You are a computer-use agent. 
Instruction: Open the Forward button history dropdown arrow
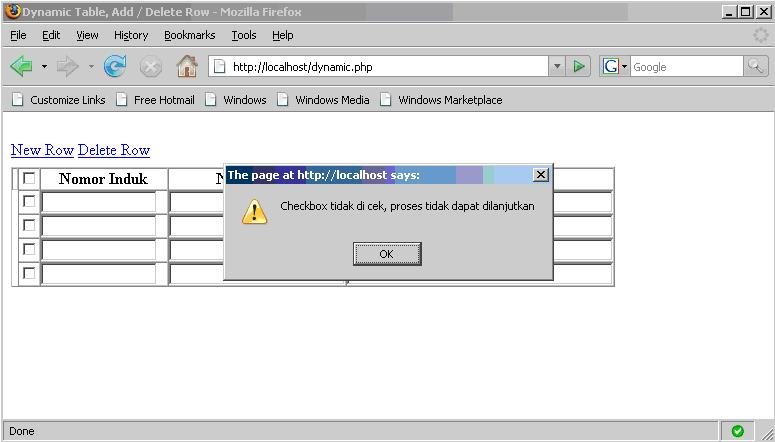[91, 66]
